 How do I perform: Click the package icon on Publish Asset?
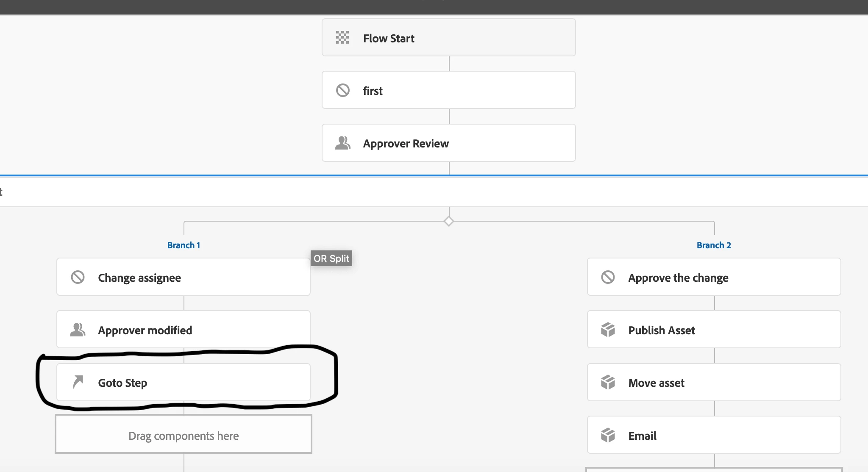click(x=608, y=330)
